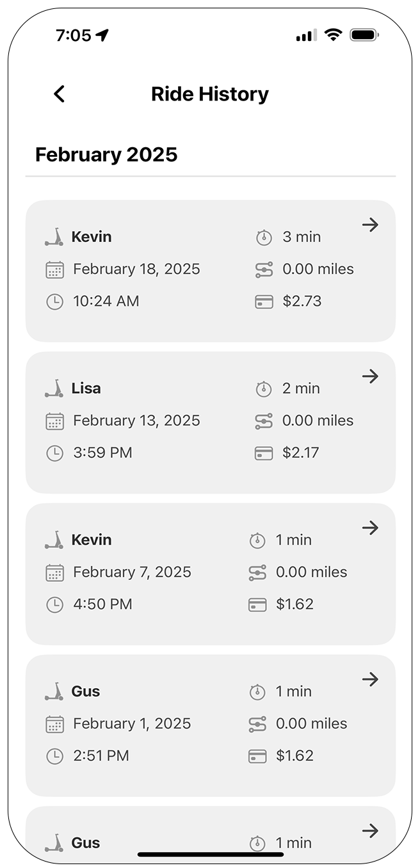Screen dimensions: 420x868
Task: Tap the Ride History title
Action: [x=210, y=94]
